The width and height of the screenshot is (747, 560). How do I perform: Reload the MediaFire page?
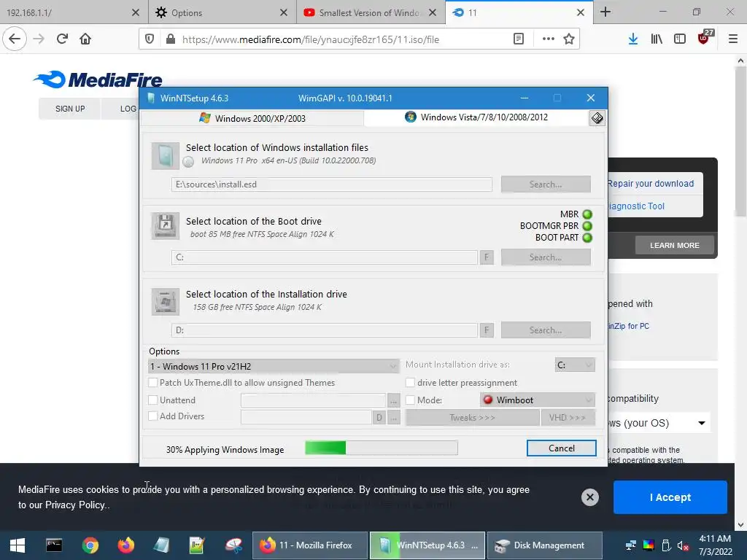(x=62, y=39)
